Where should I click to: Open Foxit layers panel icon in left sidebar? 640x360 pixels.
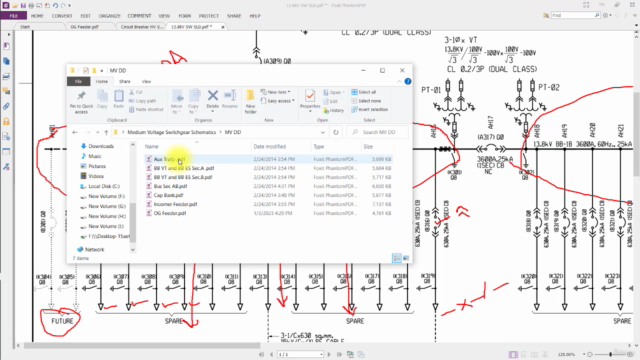[7, 76]
